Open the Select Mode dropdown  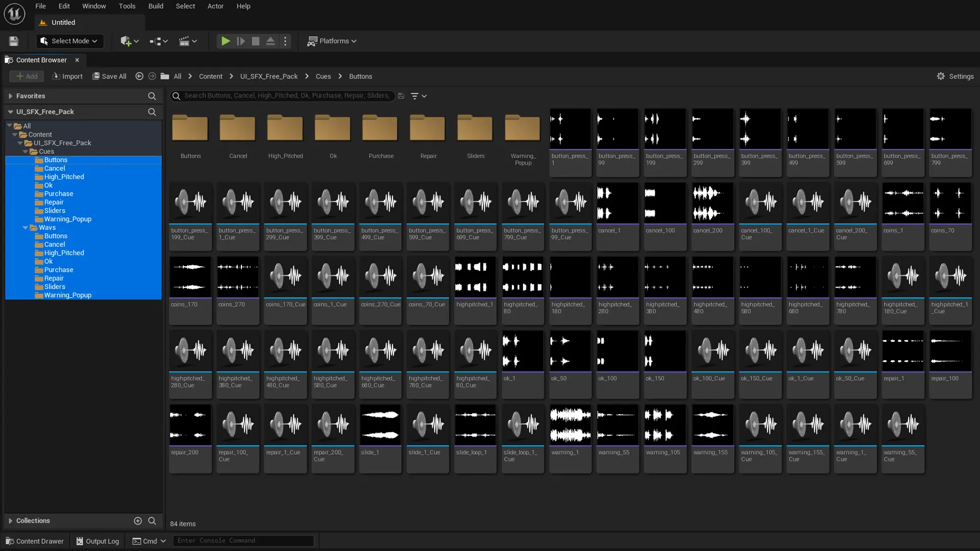click(69, 41)
